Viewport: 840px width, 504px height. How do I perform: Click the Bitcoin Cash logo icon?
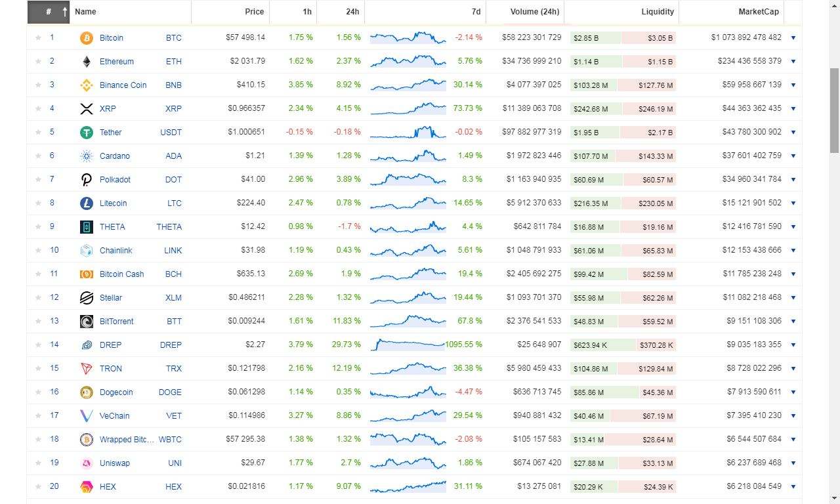[87, 274]
